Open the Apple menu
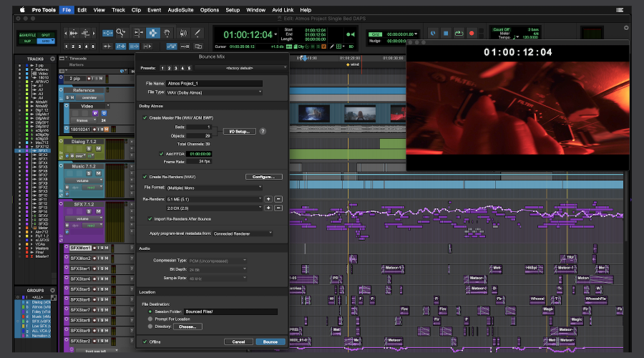The image size is (644, 358). (x=22, y=10)
